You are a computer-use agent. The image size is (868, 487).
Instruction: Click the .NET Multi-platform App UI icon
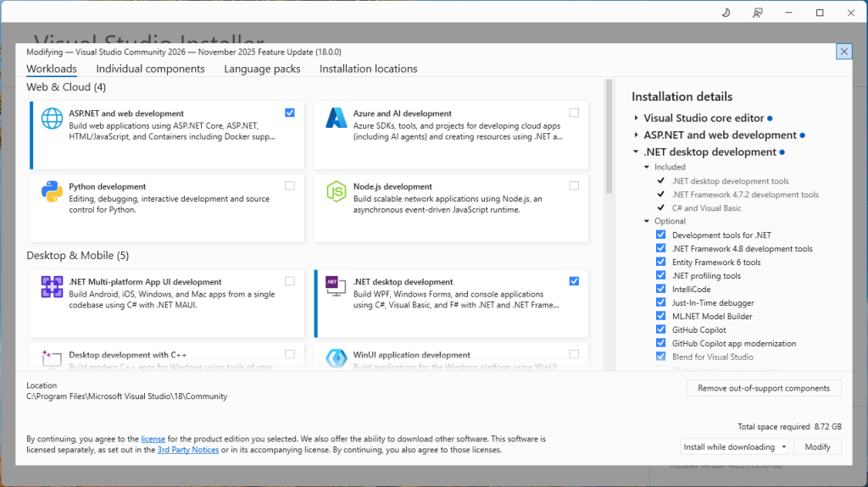click(52, 286)
